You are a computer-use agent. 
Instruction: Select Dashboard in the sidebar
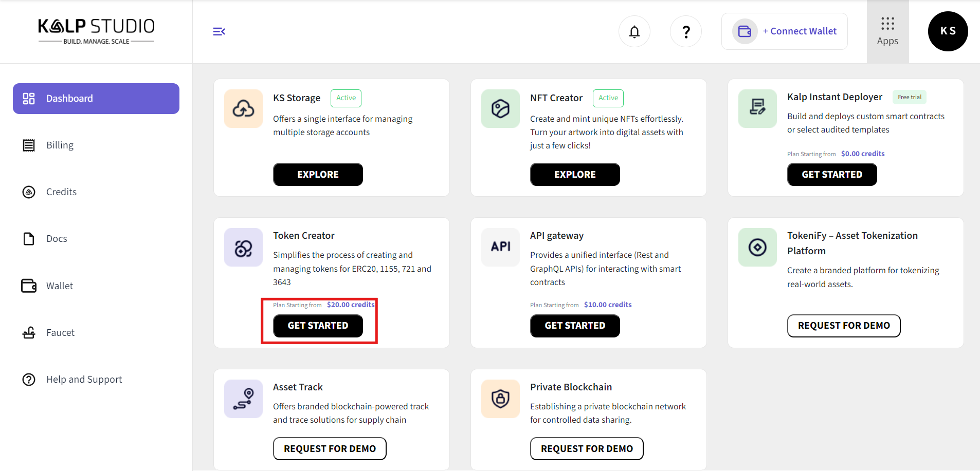pos(96,99)
